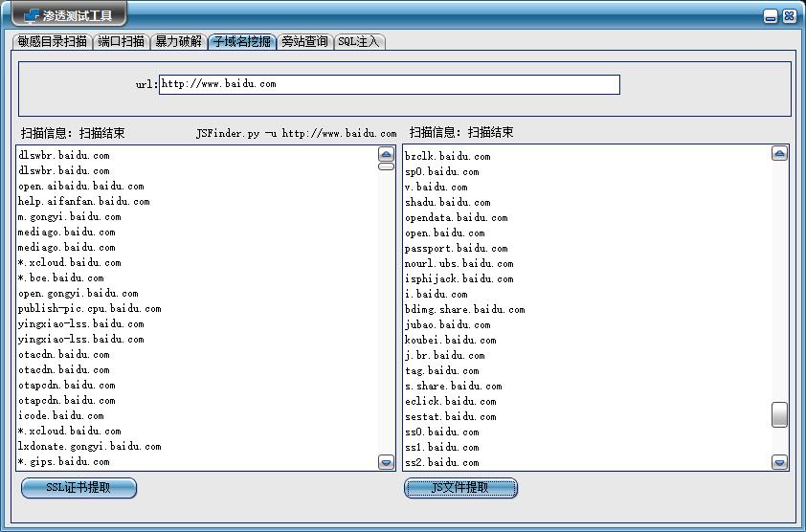
Task: Open the SQL注入 tab
Action: point(359,42)
